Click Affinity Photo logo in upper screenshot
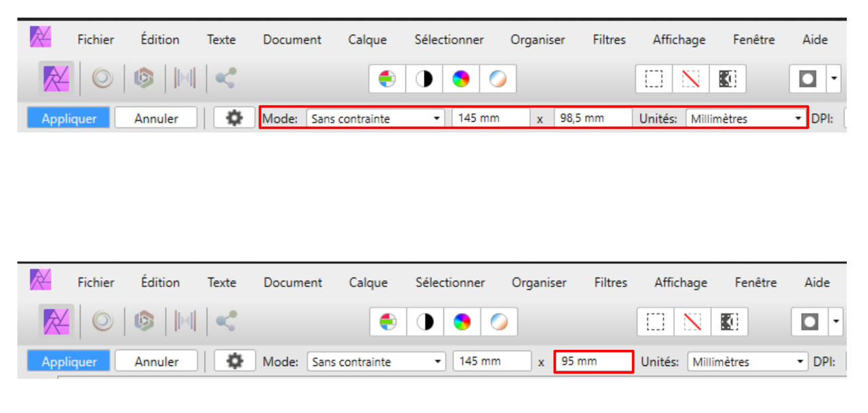Screen dimensions: 868x413 tap(41, 36)
